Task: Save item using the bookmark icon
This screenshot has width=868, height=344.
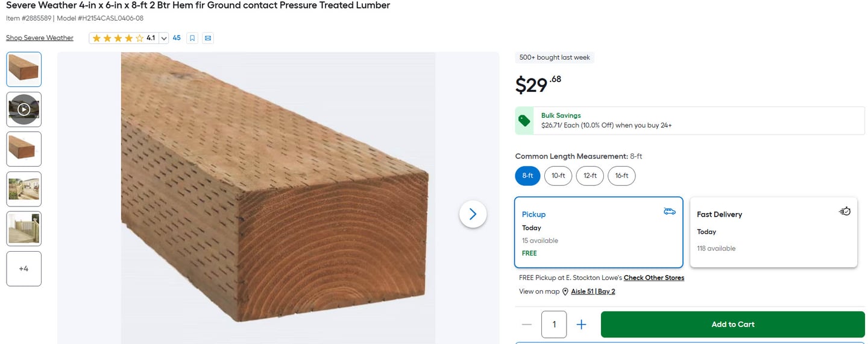Action: (x=192, y=38)
